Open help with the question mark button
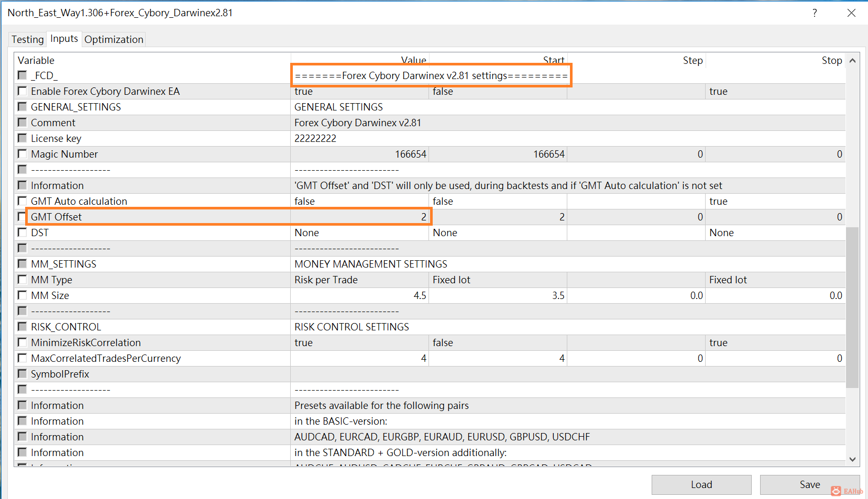The height and width of the screenshot is (499, 868). click(815, 13)
